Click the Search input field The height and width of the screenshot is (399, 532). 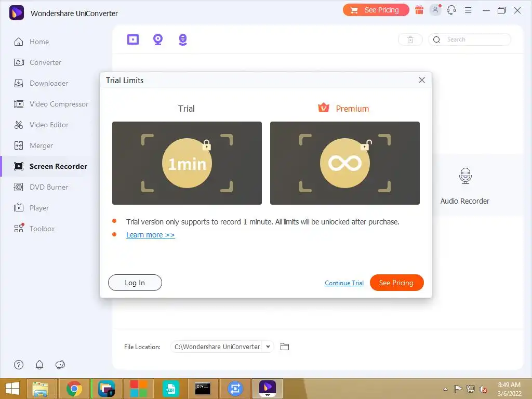(x=470, y=39)
